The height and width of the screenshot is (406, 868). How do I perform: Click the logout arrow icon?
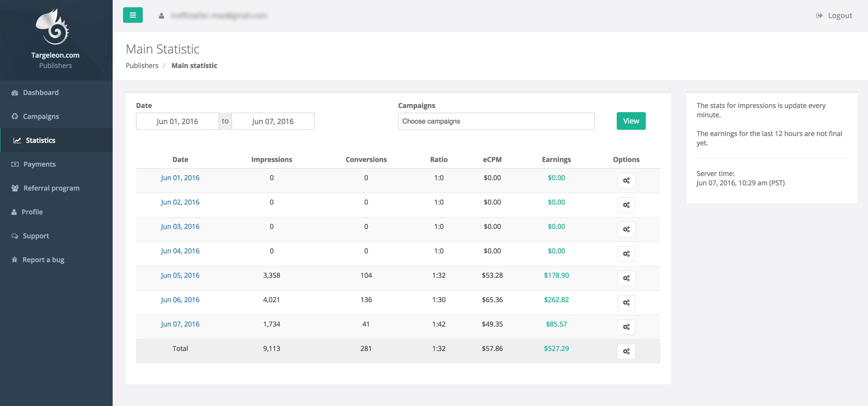pos(819,16)
